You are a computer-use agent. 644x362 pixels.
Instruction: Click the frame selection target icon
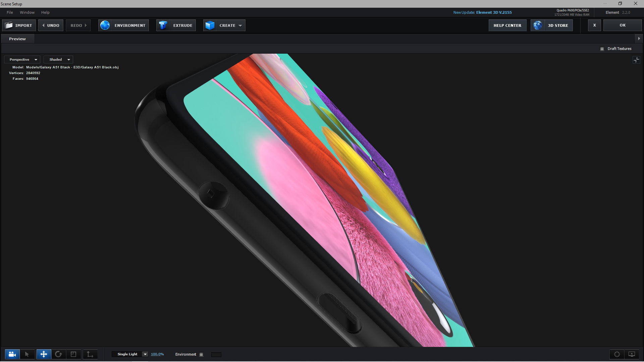tap(617, 354)
